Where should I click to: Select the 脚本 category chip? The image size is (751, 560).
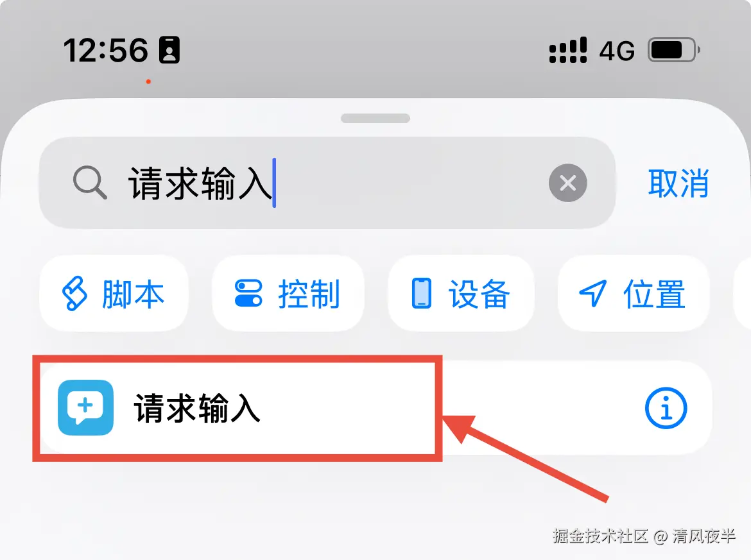tap(114, 293)
